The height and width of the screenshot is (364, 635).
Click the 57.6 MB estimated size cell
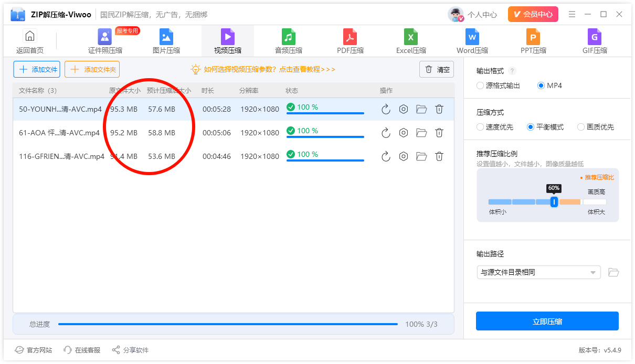point(162,110)
